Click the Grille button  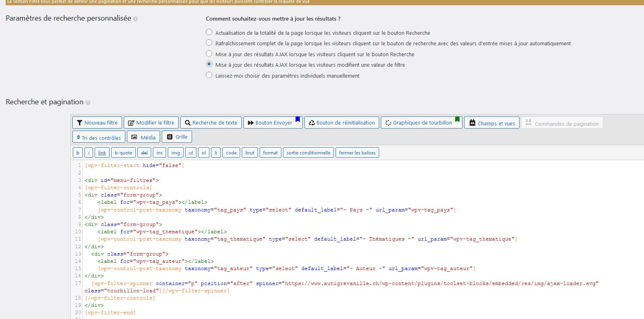pos(177,137)
